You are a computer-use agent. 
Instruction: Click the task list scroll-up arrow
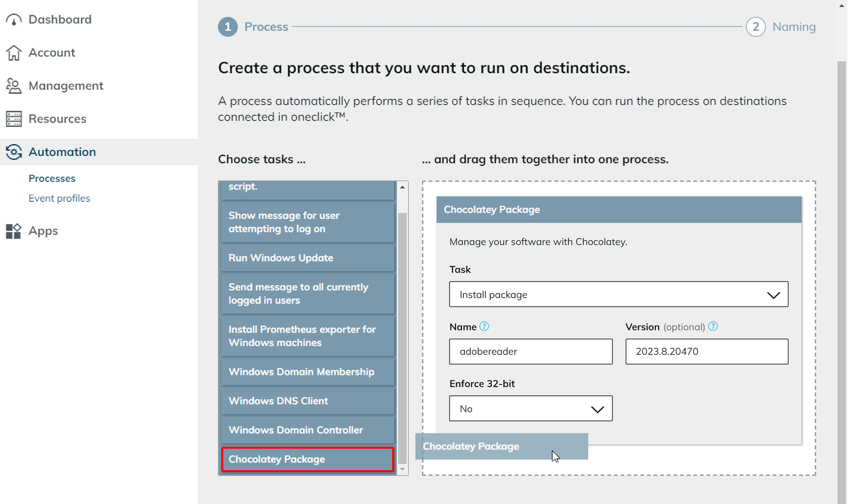point(402,187)
